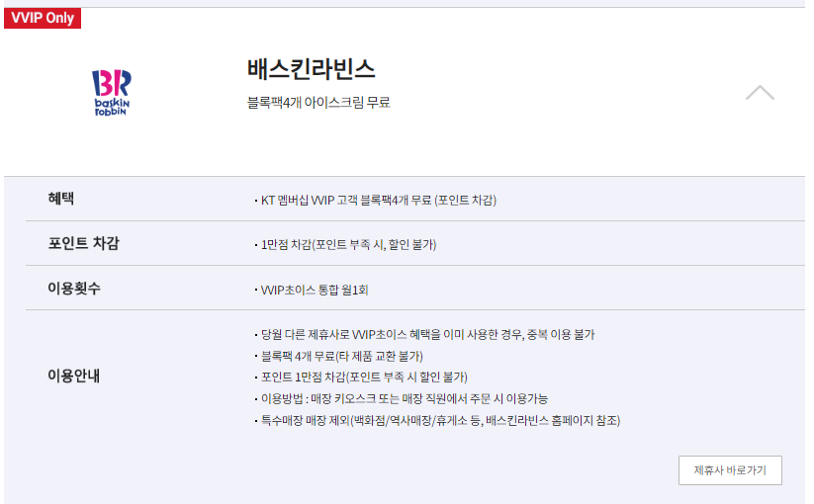Screen dimensions: 814x504
Task: Select text KT 멤버십 VVIP 고객 블록팩4개 무료
Action: [345, 201]
